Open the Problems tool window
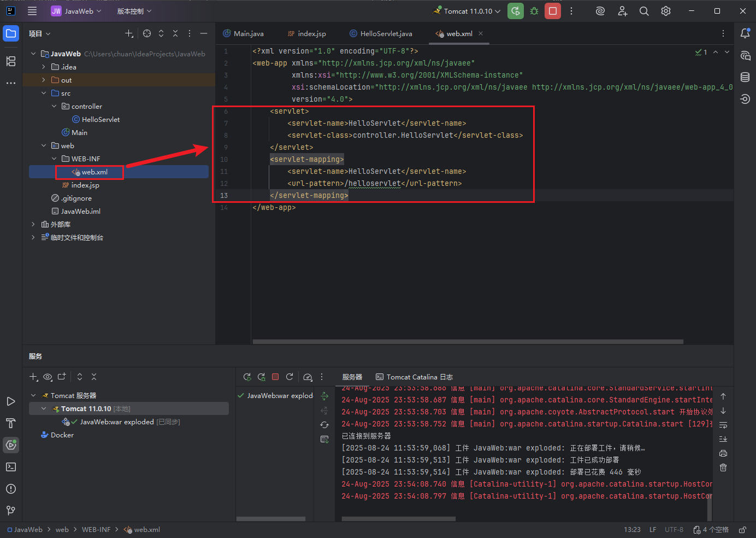 [x=11, y=489]
